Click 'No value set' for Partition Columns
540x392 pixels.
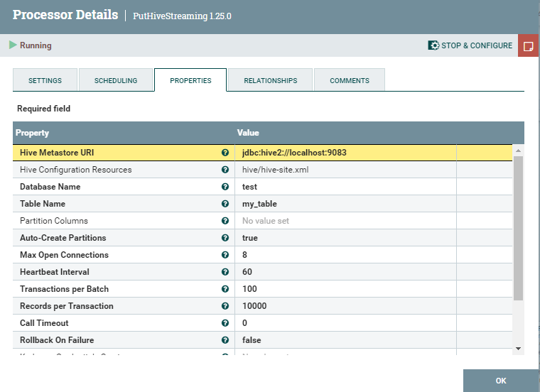click(x=266, y=221)
